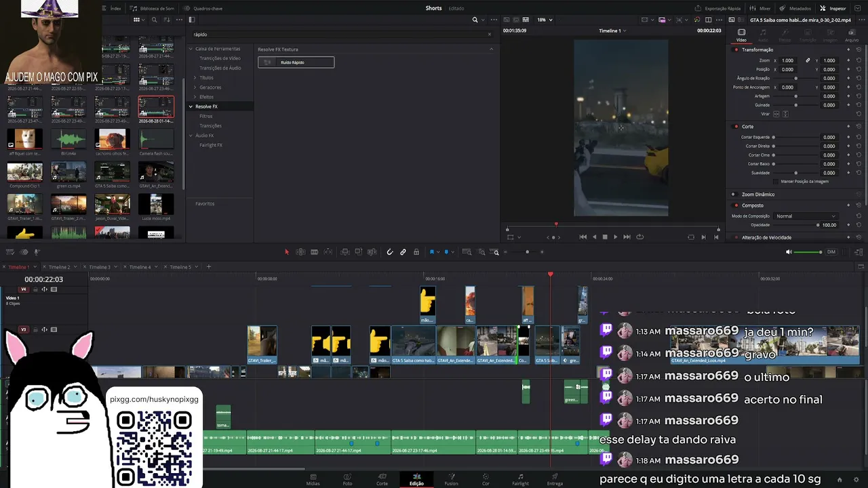
Task: Enable loop playback in viewer
Action: point(639,237)
